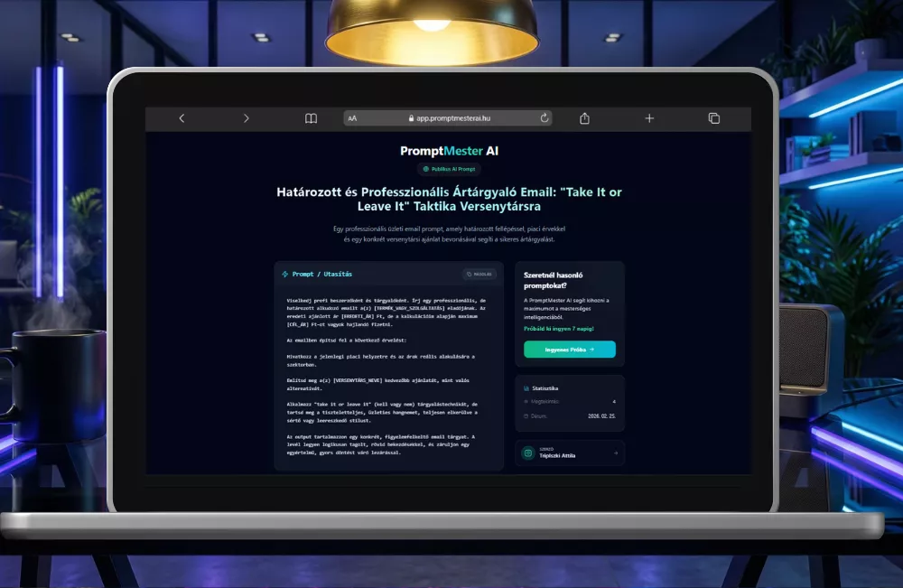Click the Próbáld ki ingyen 7 napig text

pos(561,329)
